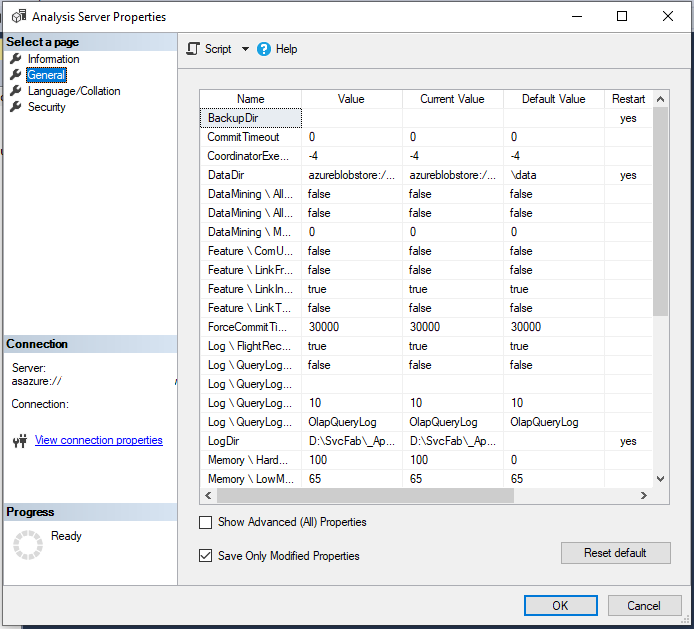Image resolution: width=697 pixels, height=629 pixels.
Task: Click the vertical scrollbar thumb
Action: point(661,211)
